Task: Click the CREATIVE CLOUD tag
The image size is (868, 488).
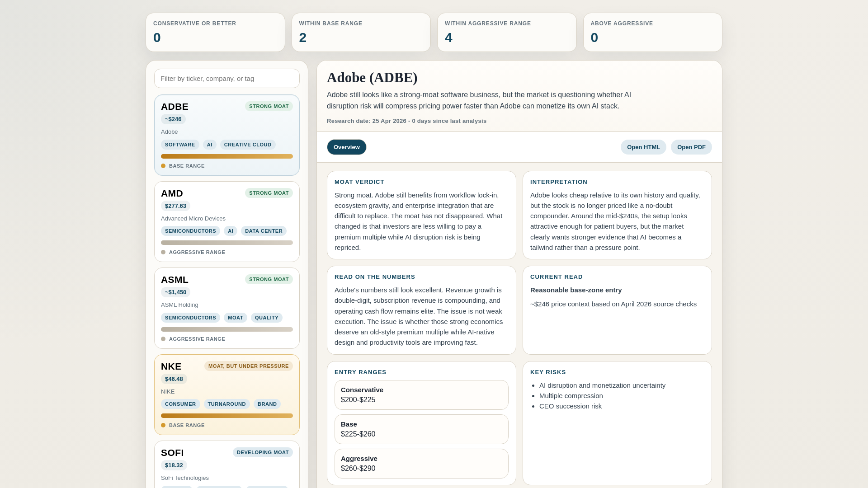Action: click(248, 145)
